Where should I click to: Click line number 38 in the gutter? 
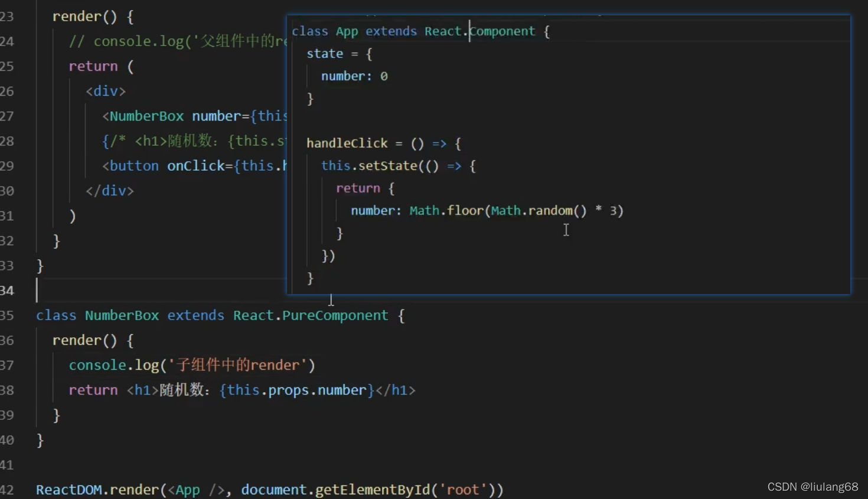coord(6,390)
